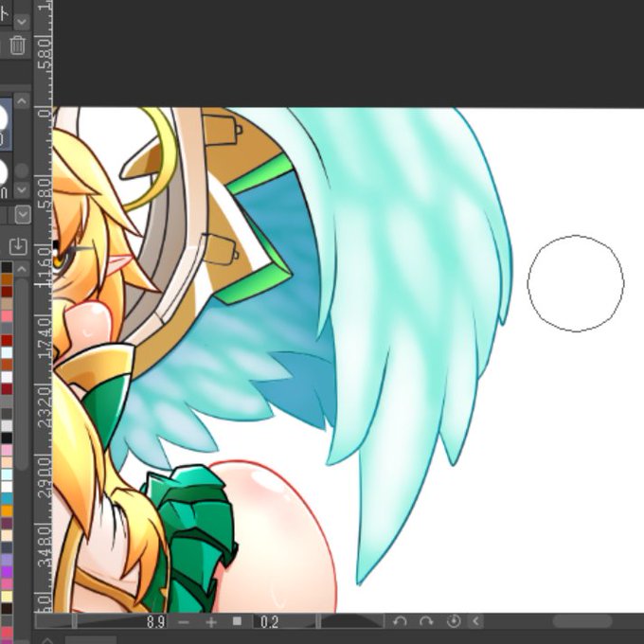Pick the amber orange color swatch
Screen dimensions: 644x644
[x=7, y=510]
